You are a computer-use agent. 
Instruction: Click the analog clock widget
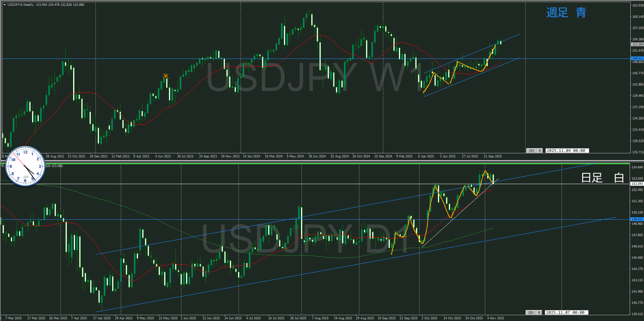click(25, 166)
